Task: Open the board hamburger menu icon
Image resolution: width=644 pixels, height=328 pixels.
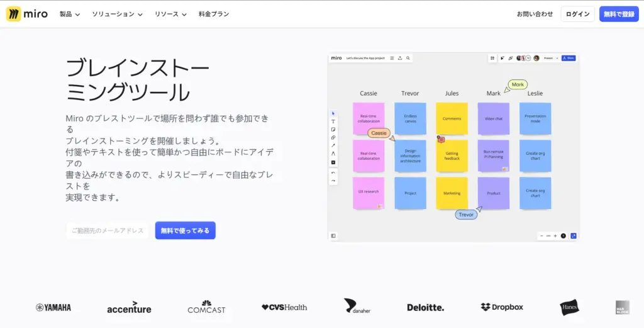Action: pos(392,58)
